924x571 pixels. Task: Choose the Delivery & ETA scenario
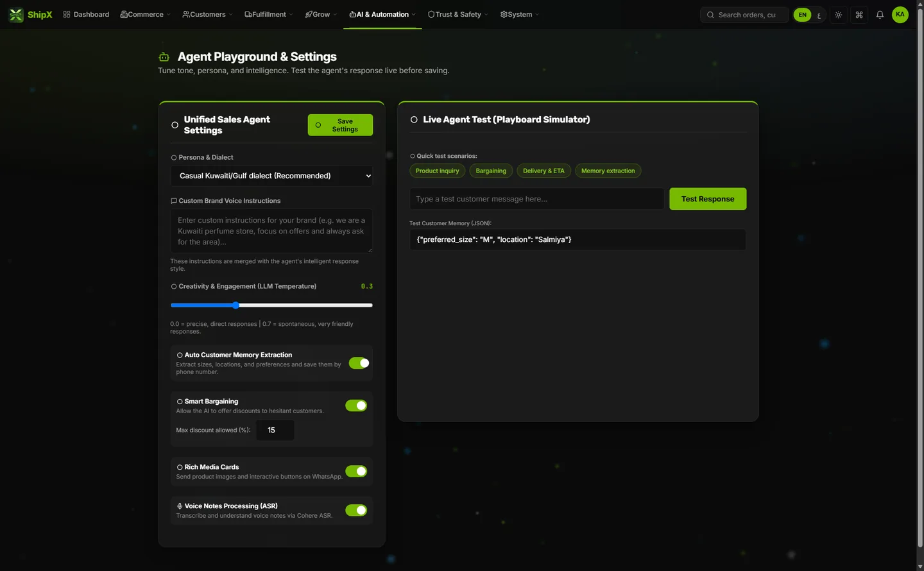click(543, 171)
